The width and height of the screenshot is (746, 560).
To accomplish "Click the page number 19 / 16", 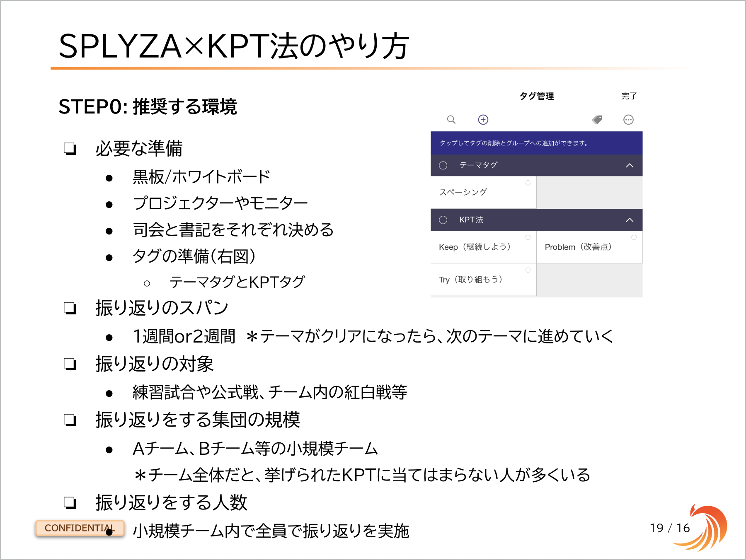I will (x=670, y=528).
